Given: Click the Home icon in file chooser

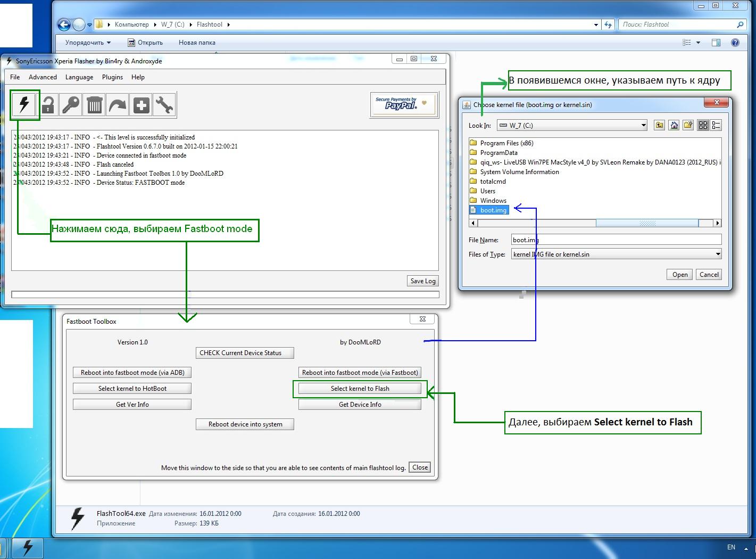Looking at the screenshot, I should (674, 125).
